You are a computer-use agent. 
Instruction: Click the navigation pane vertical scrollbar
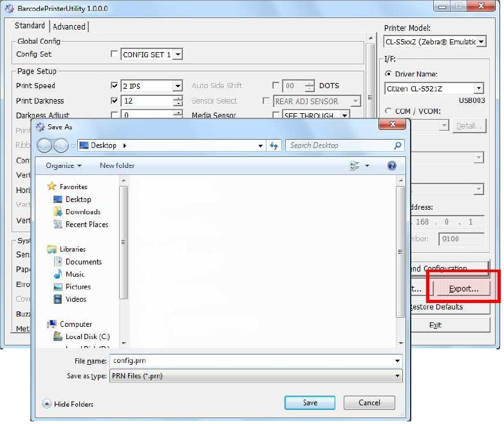pyautogui.click(x=124, y=257)
